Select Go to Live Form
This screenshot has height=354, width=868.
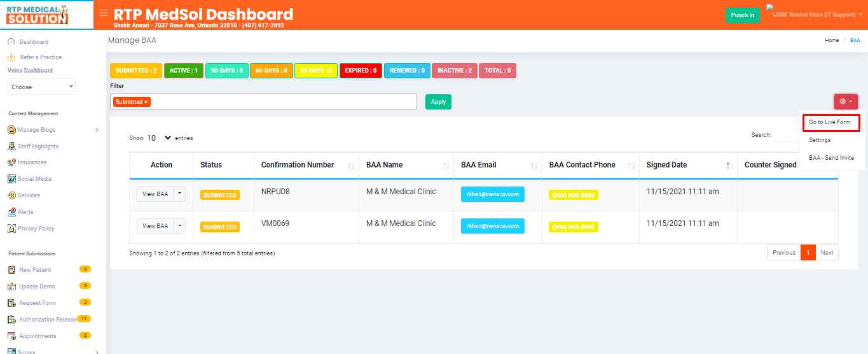pyautogui.click(x=829, y=122)
